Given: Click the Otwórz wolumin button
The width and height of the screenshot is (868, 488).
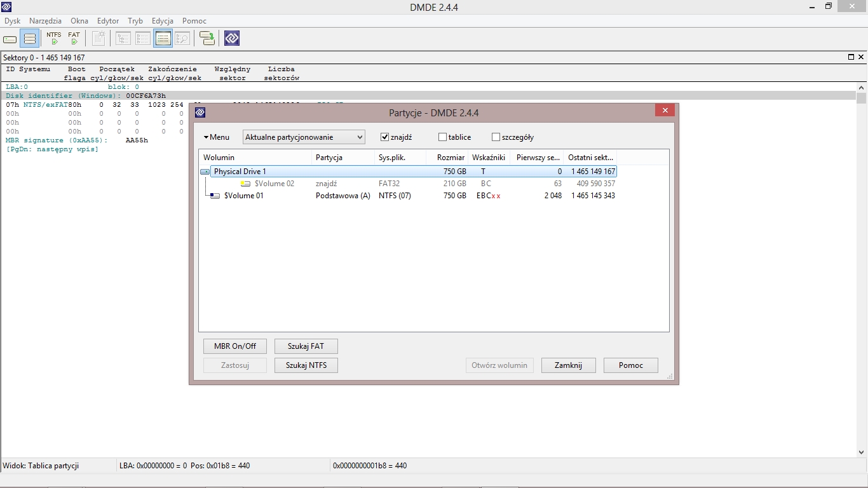Looking at the screenshot, I should [x=499, y=365].
